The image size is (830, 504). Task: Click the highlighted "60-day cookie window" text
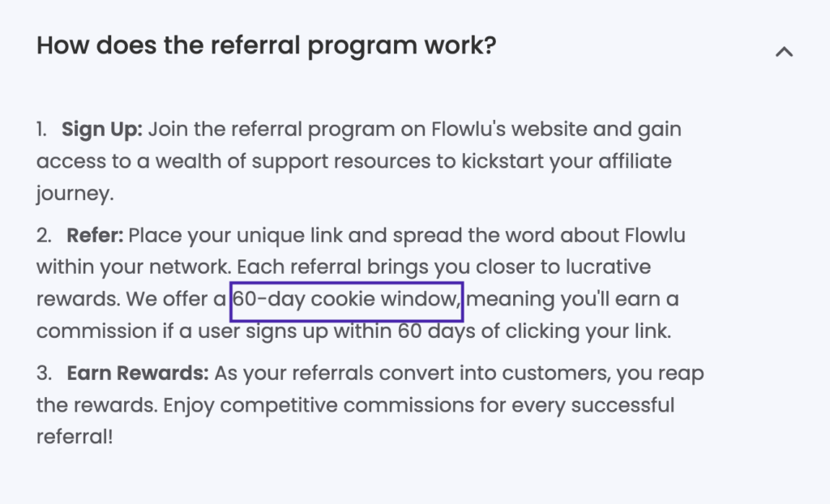[347, 300]
